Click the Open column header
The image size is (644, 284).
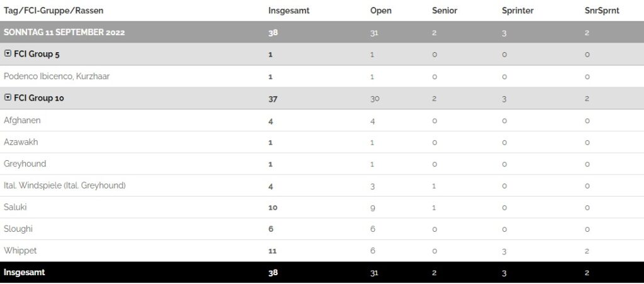coord(380,11)
